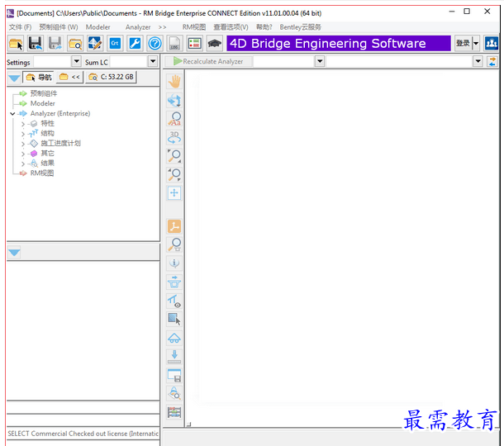Click the magnifier Aa text zoom icon
The width and height of the screenshot is (504, 446).
tap(174, 119)
